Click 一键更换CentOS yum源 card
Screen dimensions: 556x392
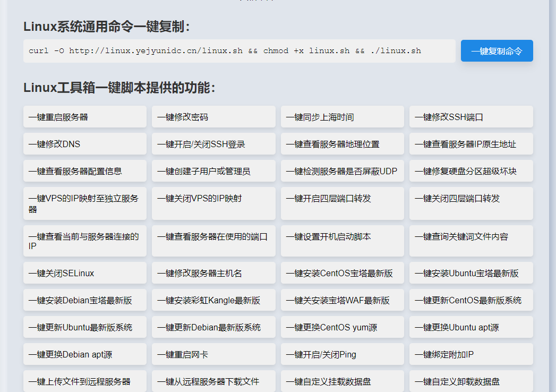(342, 327)
